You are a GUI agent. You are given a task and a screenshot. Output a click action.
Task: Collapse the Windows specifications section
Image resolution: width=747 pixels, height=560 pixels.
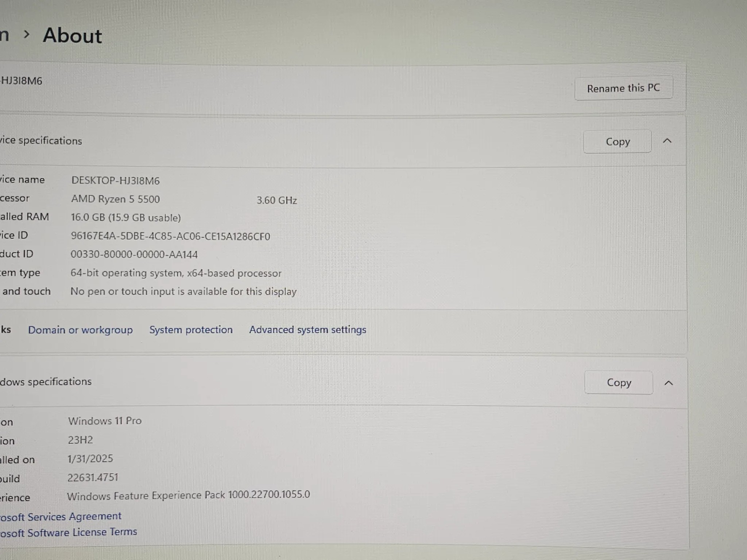tap(669, 383)
